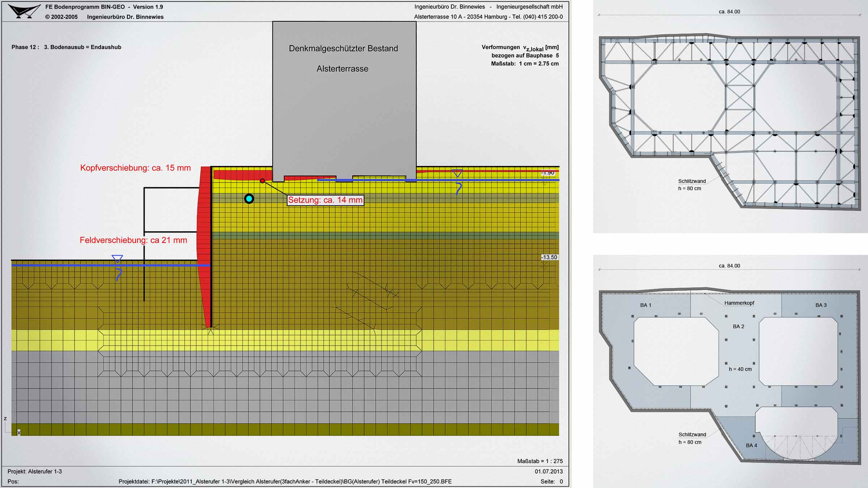The width and height of the screenshot is (868, 488).
Task: Click the 'Denkmalgeschützter Bestand' label
Action: (x=343, y=48)
